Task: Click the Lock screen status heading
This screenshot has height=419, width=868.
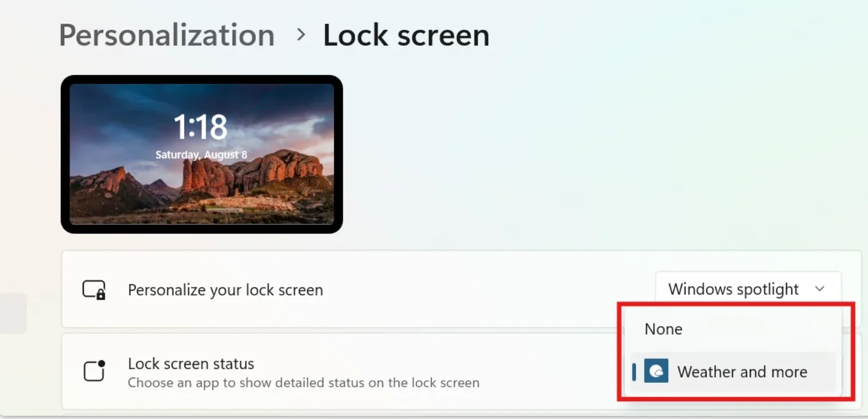Action: pos(191,363)
